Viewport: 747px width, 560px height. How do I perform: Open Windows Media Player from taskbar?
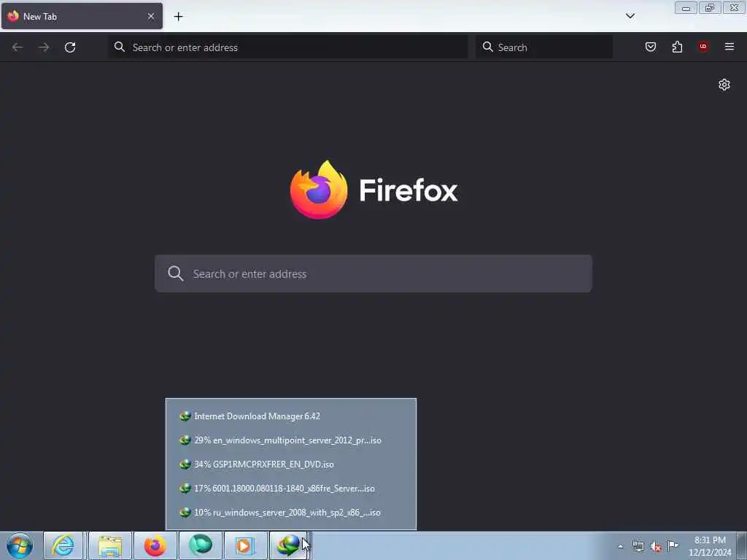[x=246, y=545]
